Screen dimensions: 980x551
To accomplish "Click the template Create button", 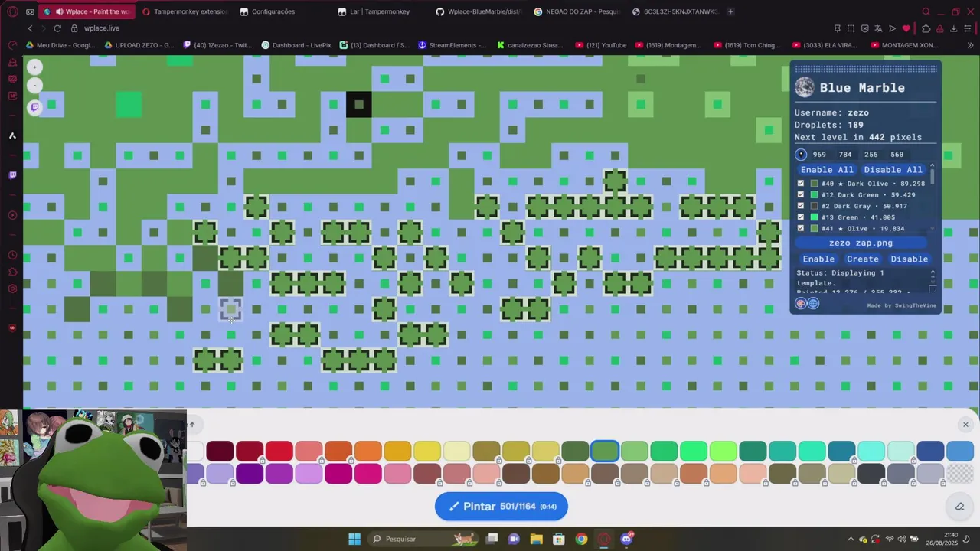I will [863, 259].
